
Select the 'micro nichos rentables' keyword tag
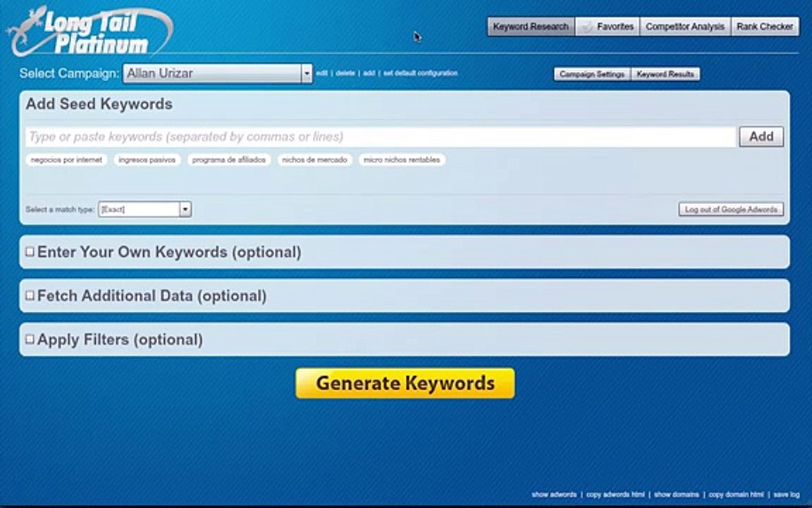(x=402, y=159)
